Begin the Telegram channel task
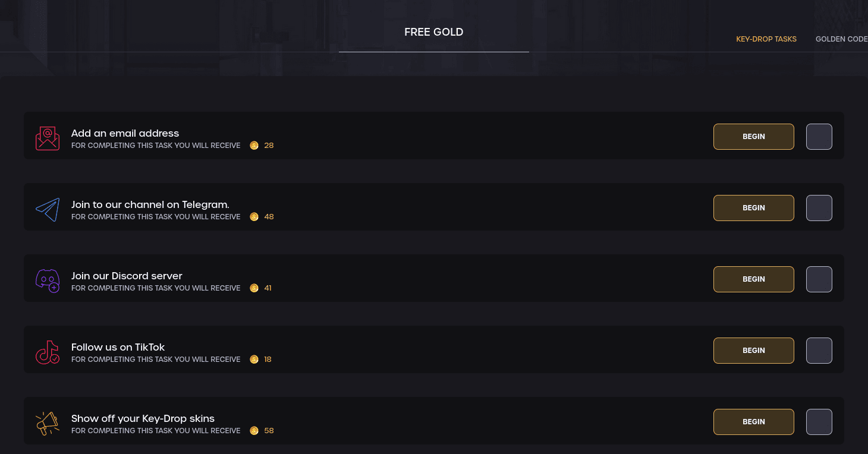This screenshot has width=868, height=454. pyautogui.click(x=754, y=208)
